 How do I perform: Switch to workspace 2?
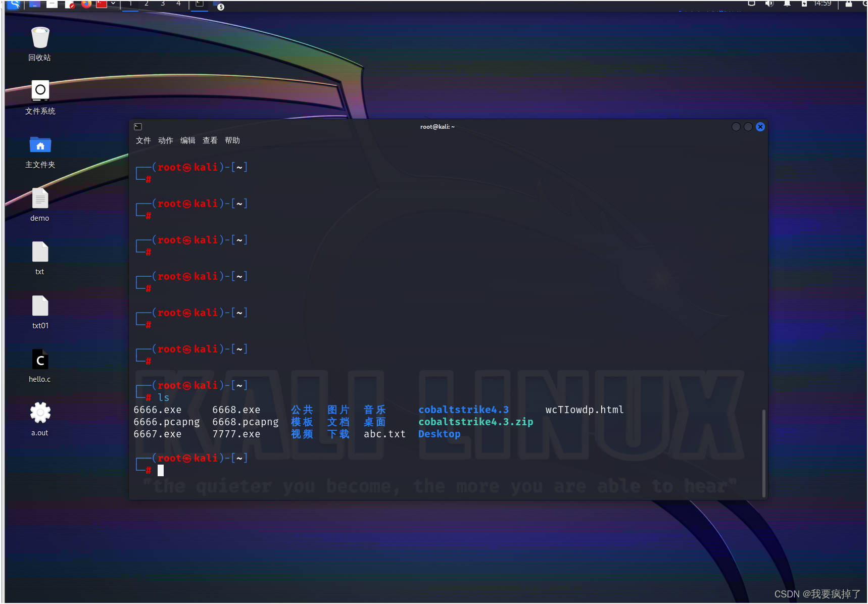147,4
